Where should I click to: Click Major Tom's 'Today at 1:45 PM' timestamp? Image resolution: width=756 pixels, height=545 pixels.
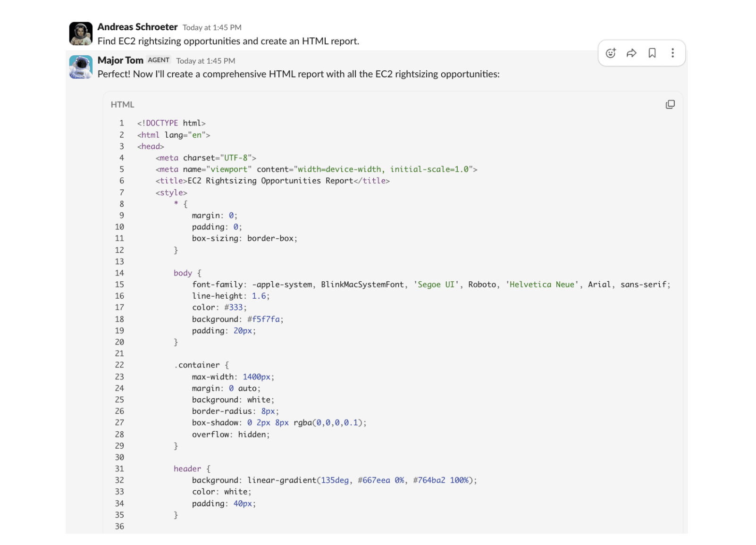[206, 61]
